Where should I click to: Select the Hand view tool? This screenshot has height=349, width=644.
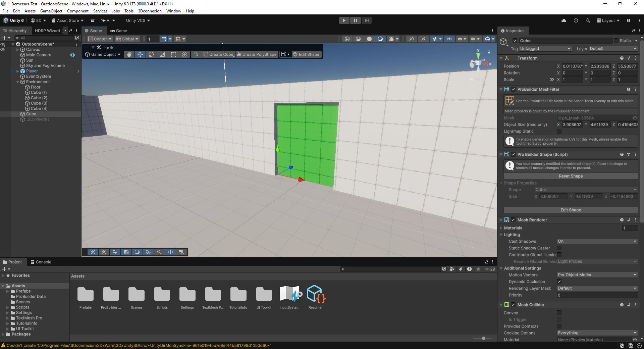point(129,54)
